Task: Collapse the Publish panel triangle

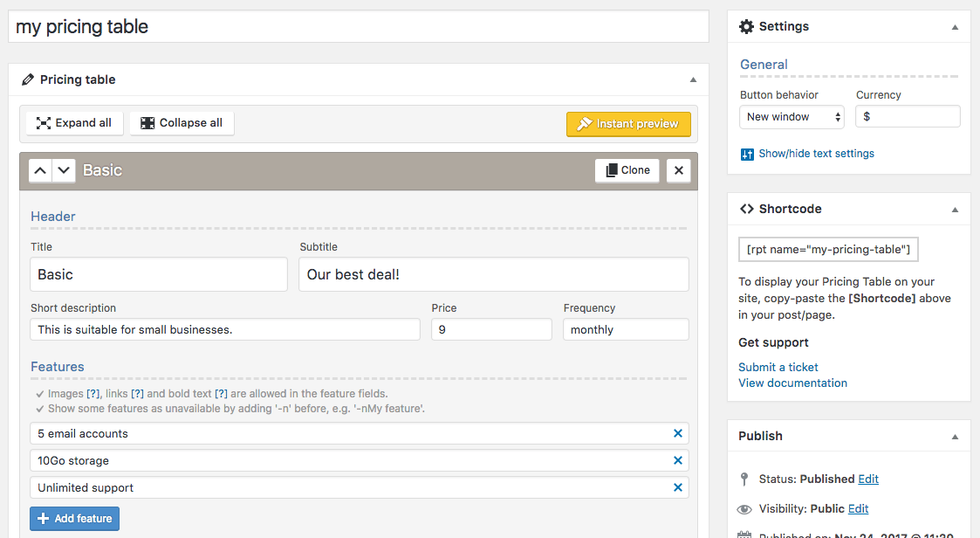Action: 955,437
